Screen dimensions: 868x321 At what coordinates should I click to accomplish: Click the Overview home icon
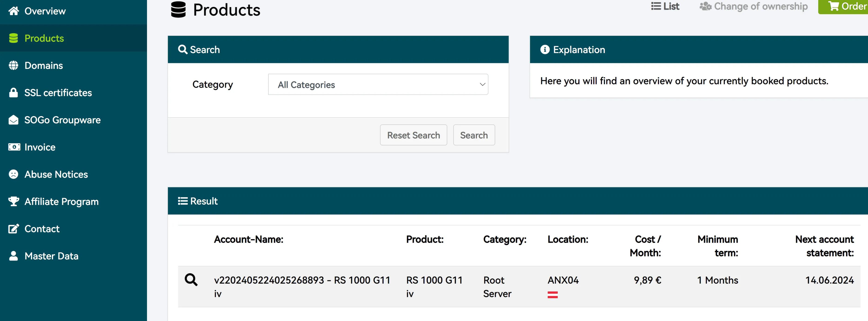[13, 11]
